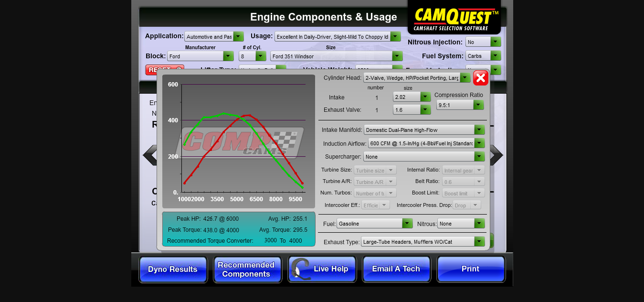Change the intake valve size dropdown
The image size is (644, 302).
[x=412, y=97]
